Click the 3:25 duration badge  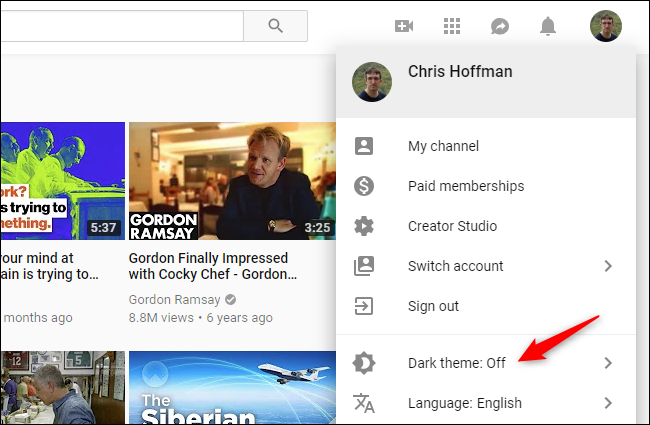pos(317,228)
